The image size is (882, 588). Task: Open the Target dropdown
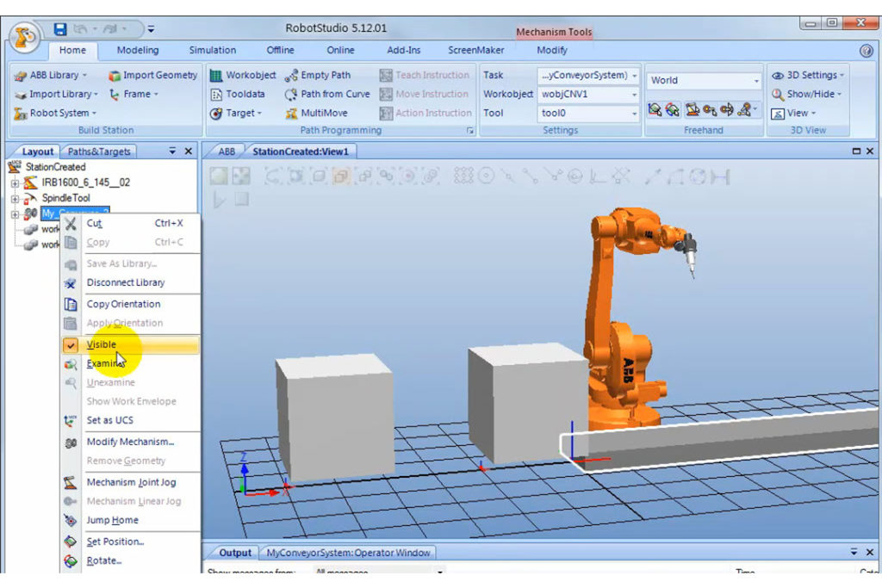click(x=236, y=113)
